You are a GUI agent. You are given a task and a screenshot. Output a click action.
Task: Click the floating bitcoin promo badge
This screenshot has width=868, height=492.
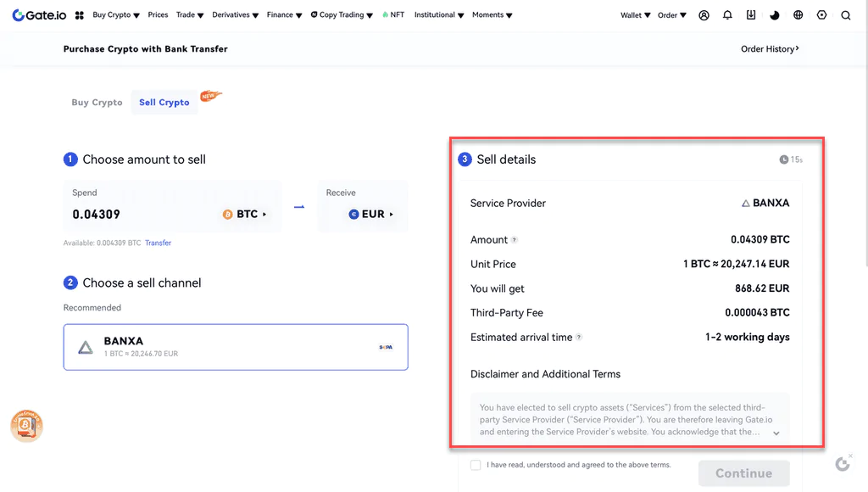[26, 426]
